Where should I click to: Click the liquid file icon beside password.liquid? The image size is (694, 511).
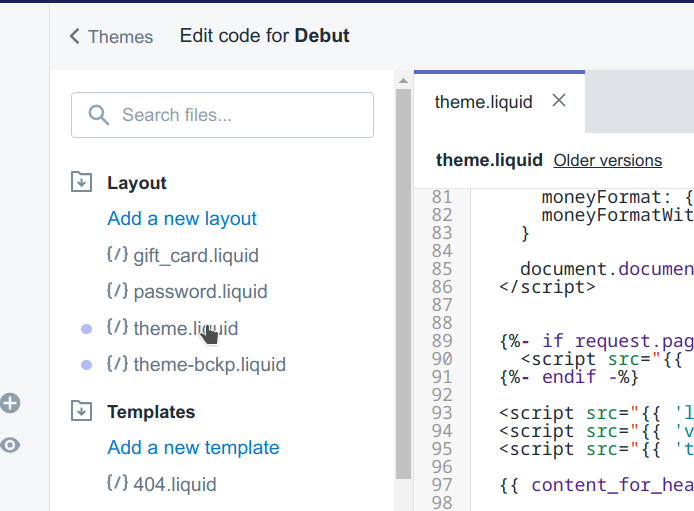coord(118,291)
